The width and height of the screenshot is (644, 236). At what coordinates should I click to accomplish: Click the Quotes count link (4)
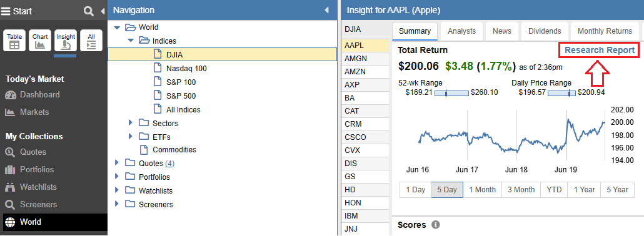[x=169, y=164]
